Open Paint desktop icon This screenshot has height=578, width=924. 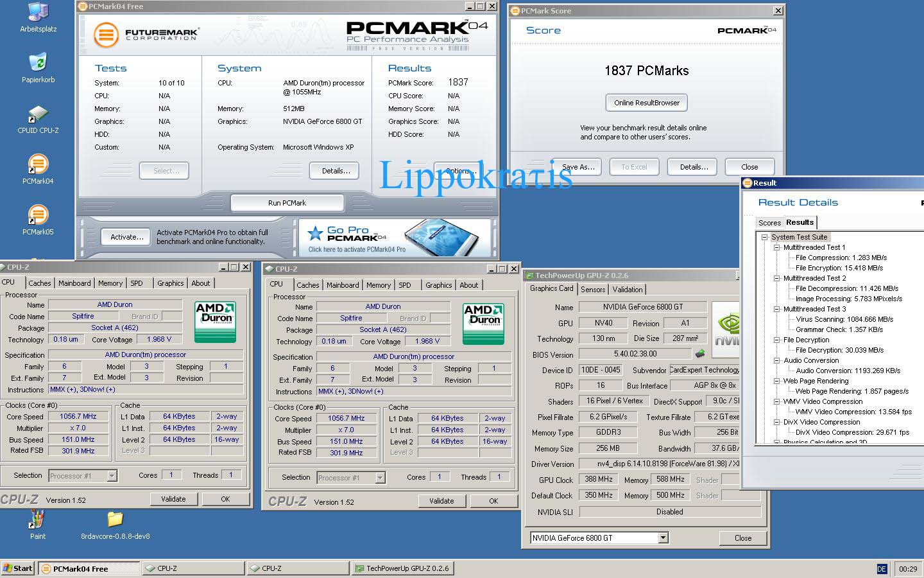[38, 525]
